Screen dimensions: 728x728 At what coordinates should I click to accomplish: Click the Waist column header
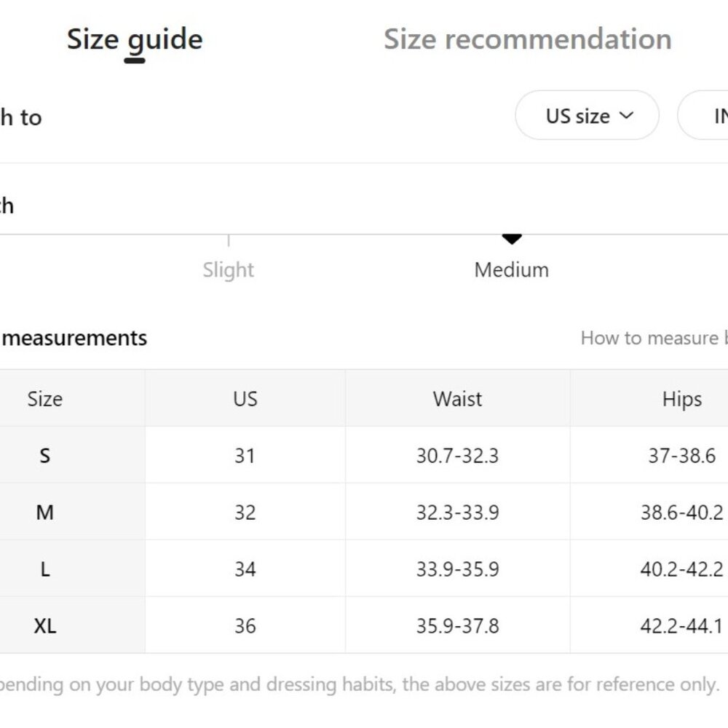458,398
